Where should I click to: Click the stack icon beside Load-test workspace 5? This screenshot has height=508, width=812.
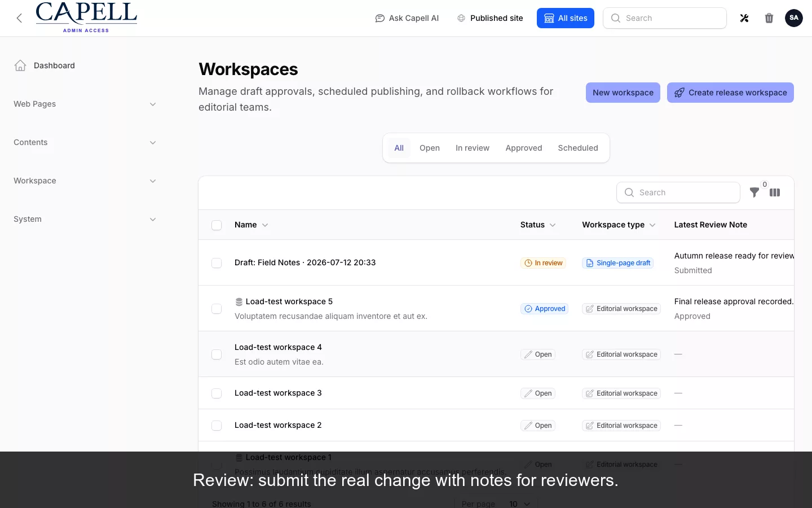(x=239, y=302)
